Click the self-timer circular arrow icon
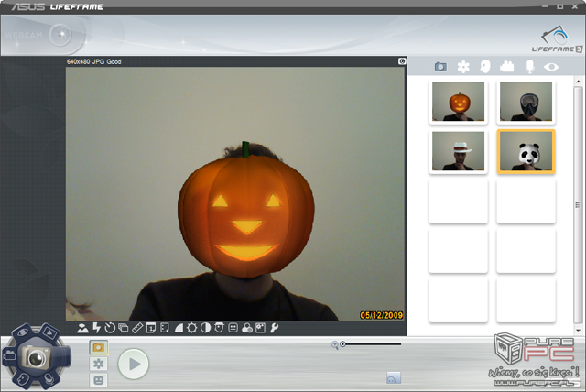 click(110, 328)
